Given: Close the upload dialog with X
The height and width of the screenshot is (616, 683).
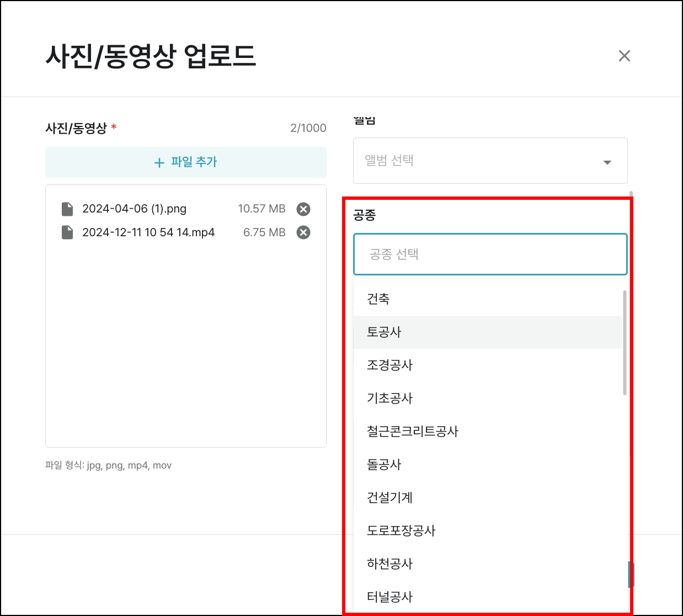Looking at the screenshot, I should click(624, 56).
